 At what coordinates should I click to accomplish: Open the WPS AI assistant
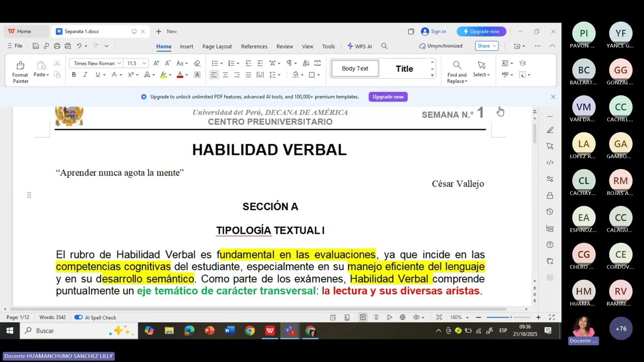[x=360, y=46]
